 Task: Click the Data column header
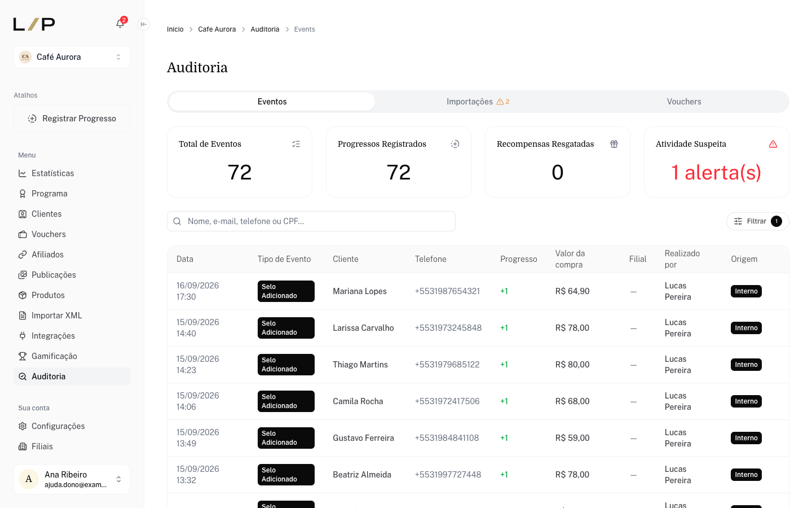pos(185,259)
